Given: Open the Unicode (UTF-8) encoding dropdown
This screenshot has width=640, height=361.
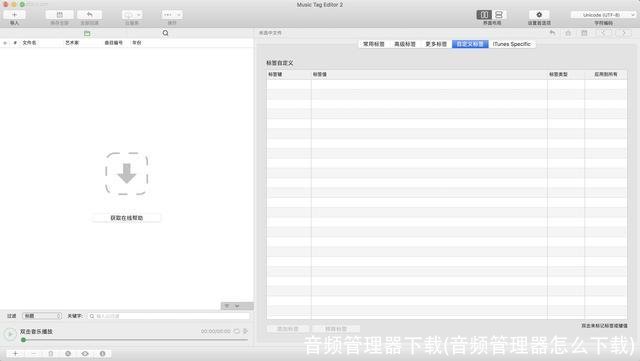Looking at the screenshot, I should [603, 15].
